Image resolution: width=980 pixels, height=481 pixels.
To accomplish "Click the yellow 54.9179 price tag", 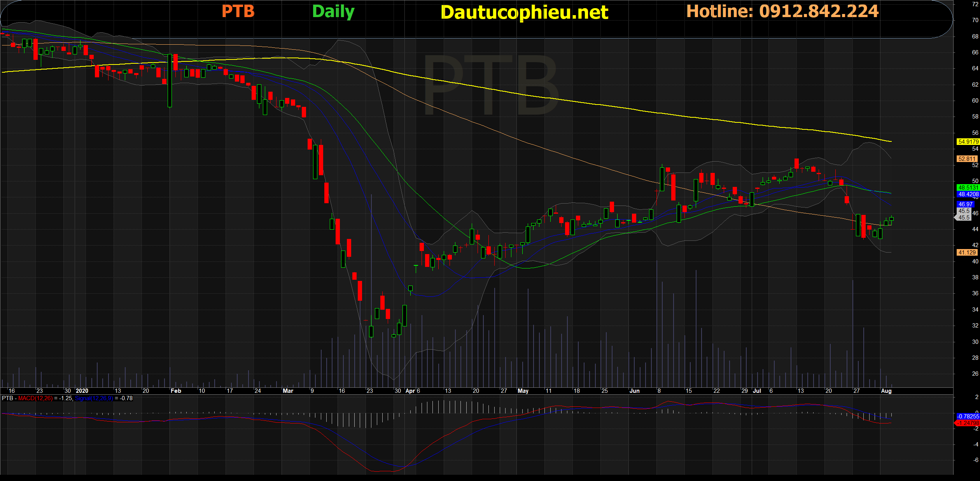I will point(968,142).
